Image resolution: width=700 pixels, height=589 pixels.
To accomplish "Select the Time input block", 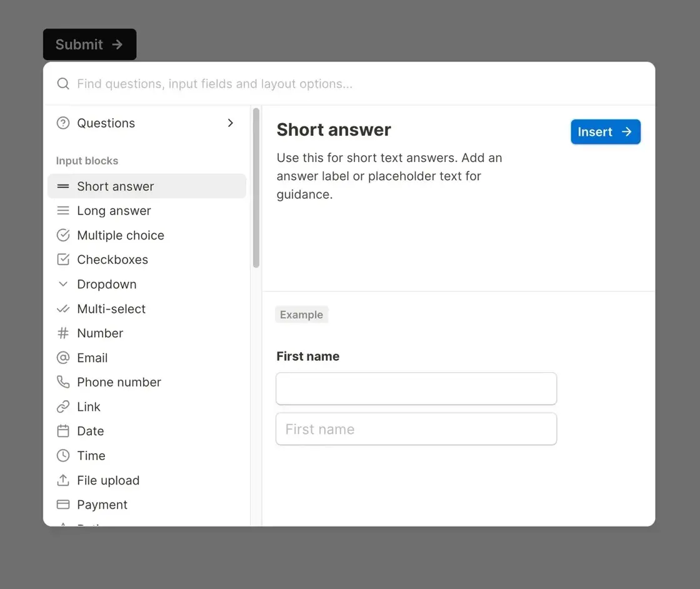I will (146, 455).
